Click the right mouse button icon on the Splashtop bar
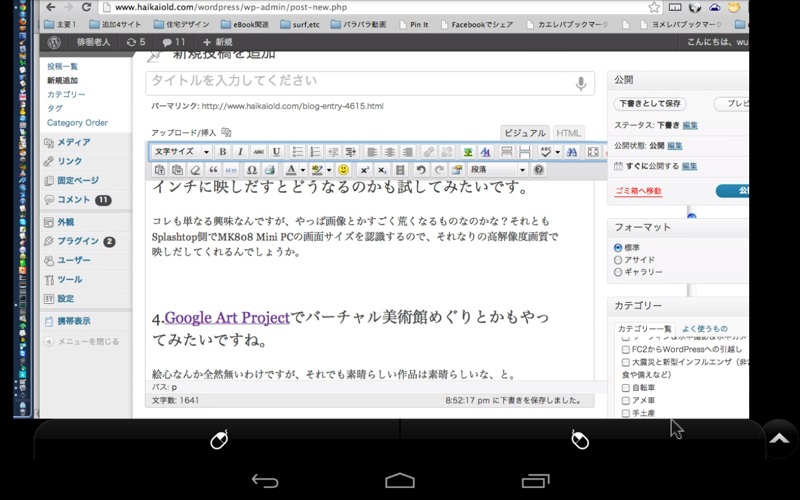 (x=580, y=440)
